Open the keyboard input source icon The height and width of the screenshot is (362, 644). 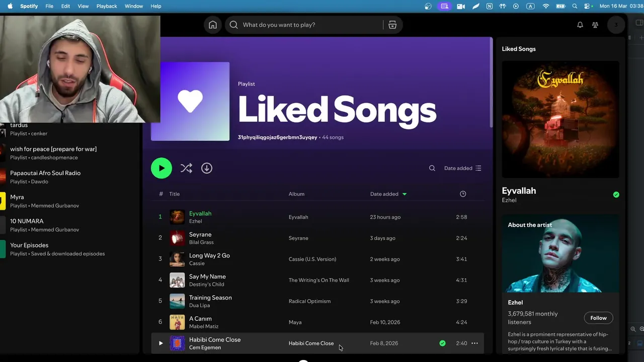(530, 6)
